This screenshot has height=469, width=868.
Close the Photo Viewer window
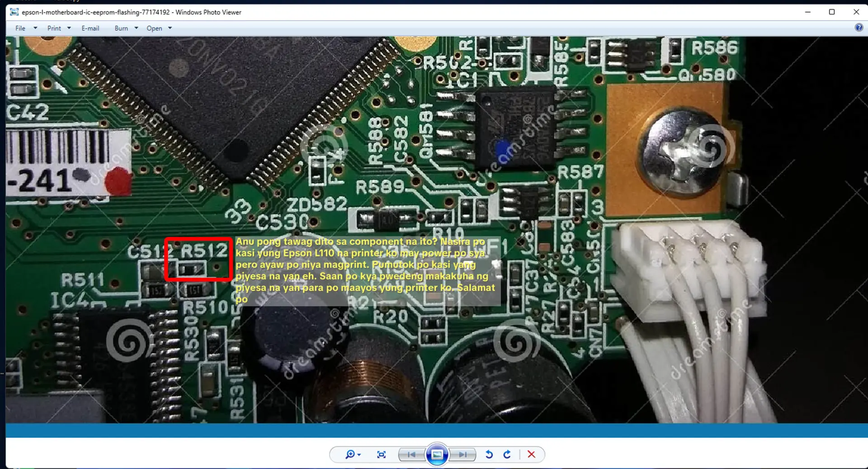click(856, 12)
